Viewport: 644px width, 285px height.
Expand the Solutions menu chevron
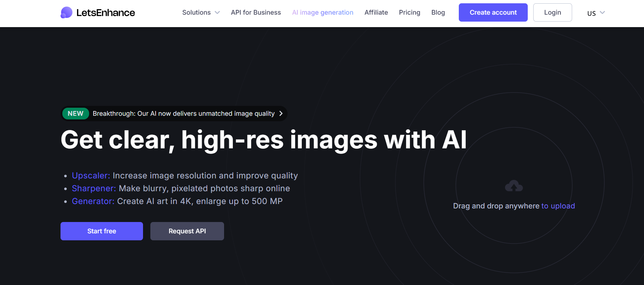pos(217,12)
